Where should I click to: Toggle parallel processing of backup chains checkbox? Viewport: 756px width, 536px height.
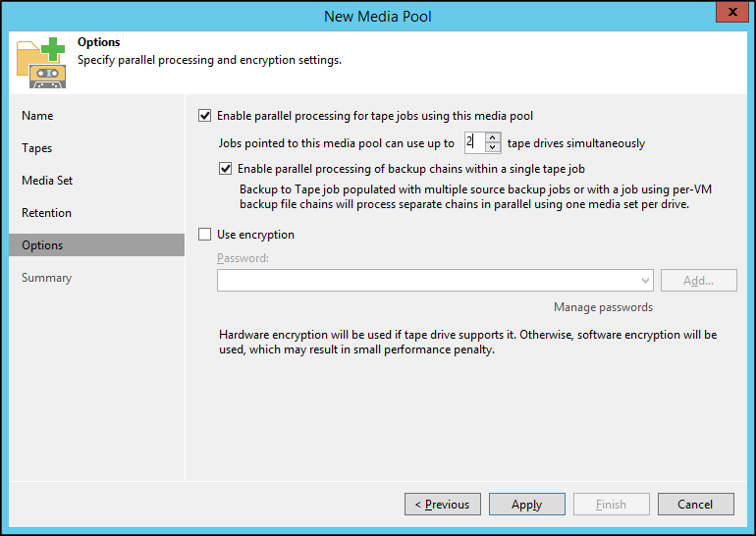pos(226,169)
